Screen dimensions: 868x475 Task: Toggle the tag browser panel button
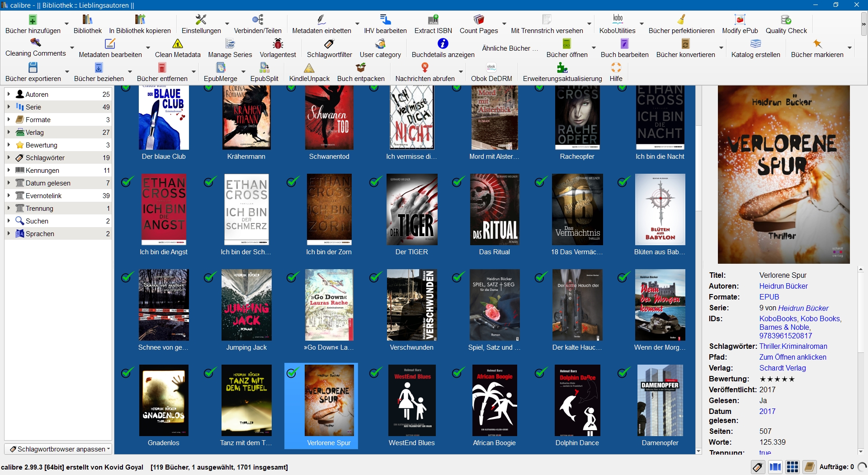tap(758, 467)
